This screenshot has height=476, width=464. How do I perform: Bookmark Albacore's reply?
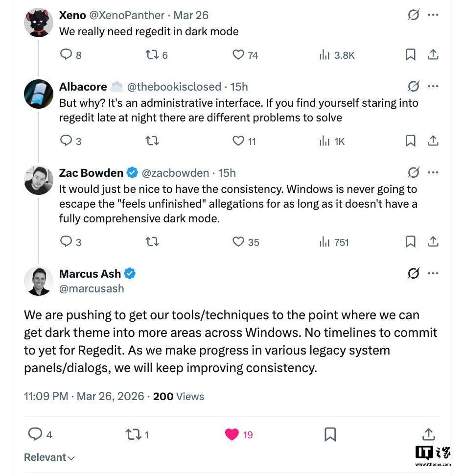[411, 141]
